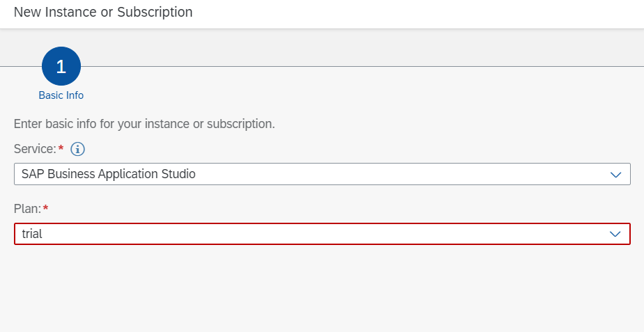This screenshot has height=332, width=644.
Task: Click the number 1 in the blue circle
Action: point(61,67)
